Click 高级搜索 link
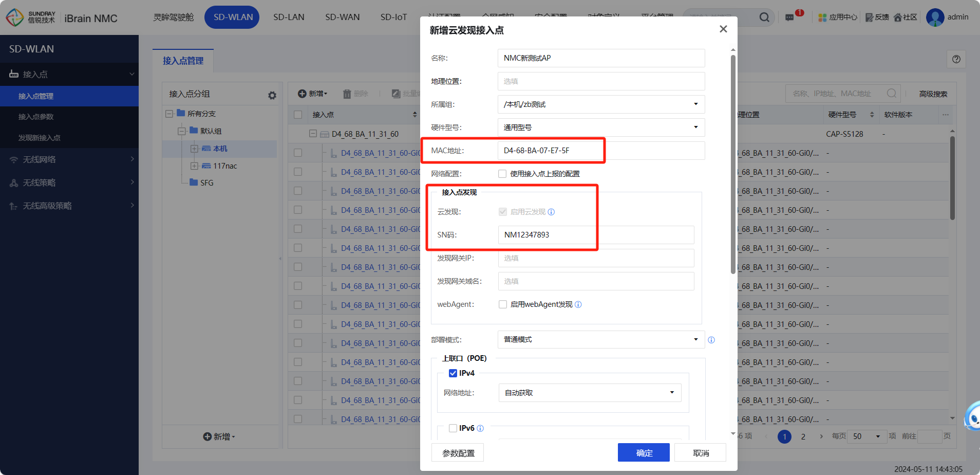Image resolution: width=980 pixels, height=475 pixels. 933,94
